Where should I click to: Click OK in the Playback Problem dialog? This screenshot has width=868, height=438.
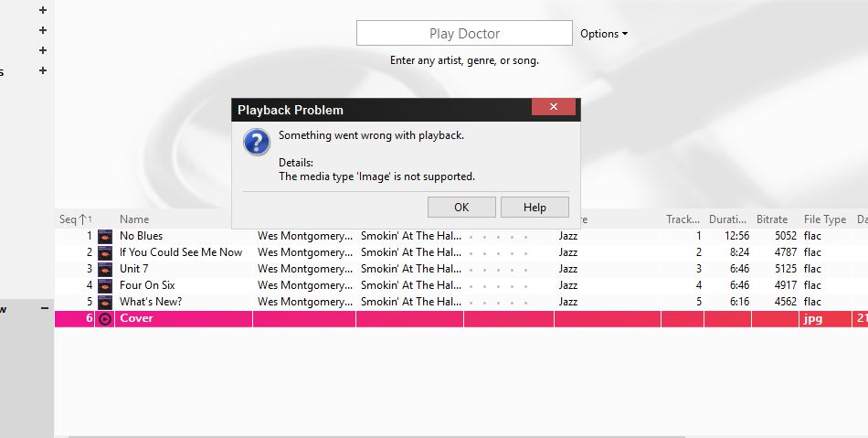(x=461, y=208)
